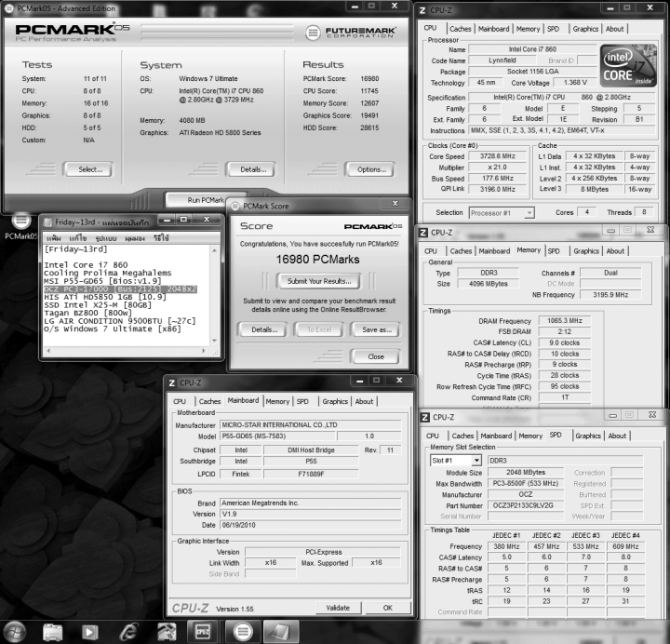
Task: Click DRAM Frequency '1065.3 MHz' value
Action: click(565, 320)
